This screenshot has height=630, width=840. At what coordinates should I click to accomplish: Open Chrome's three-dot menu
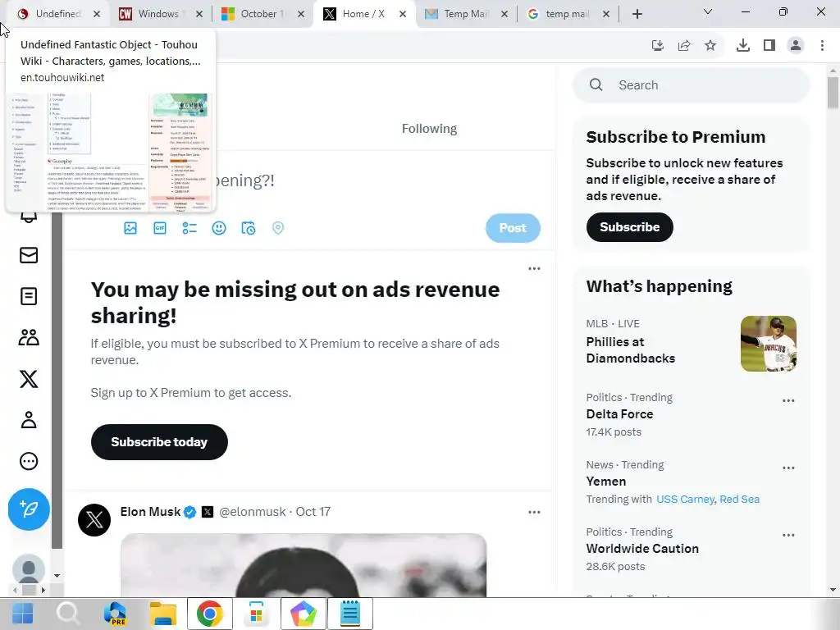(x=822, y=46)
